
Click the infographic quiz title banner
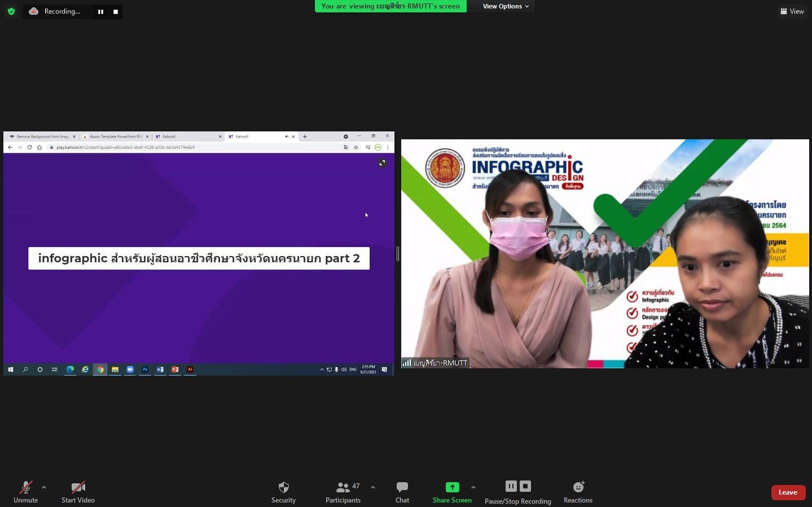tap(199, 258)
